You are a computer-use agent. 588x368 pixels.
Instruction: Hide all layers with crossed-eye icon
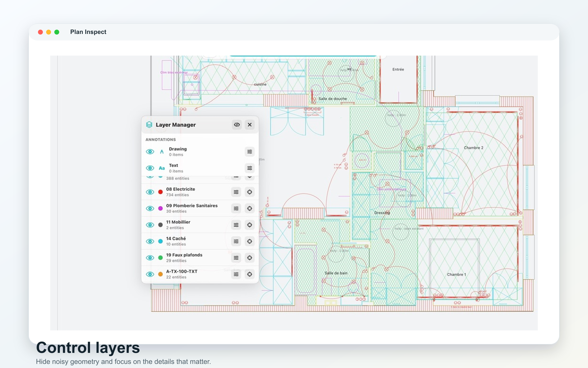[237, 125]
